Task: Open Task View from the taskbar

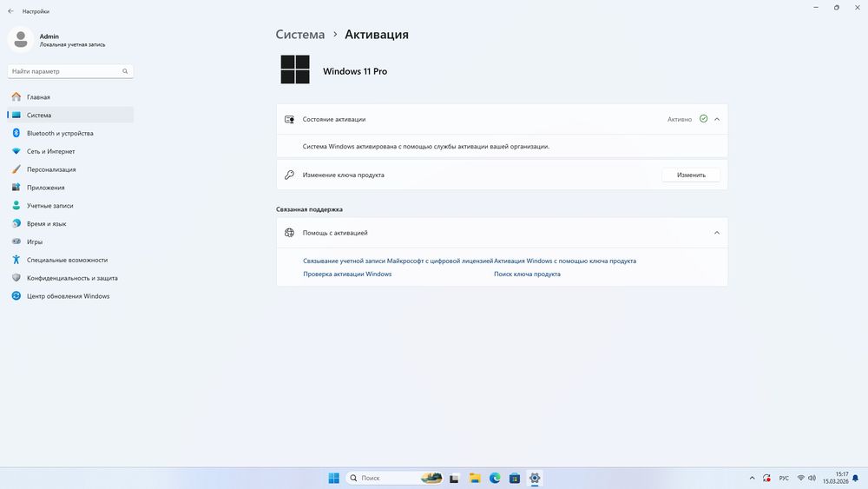Action: (x=454, y=479)
